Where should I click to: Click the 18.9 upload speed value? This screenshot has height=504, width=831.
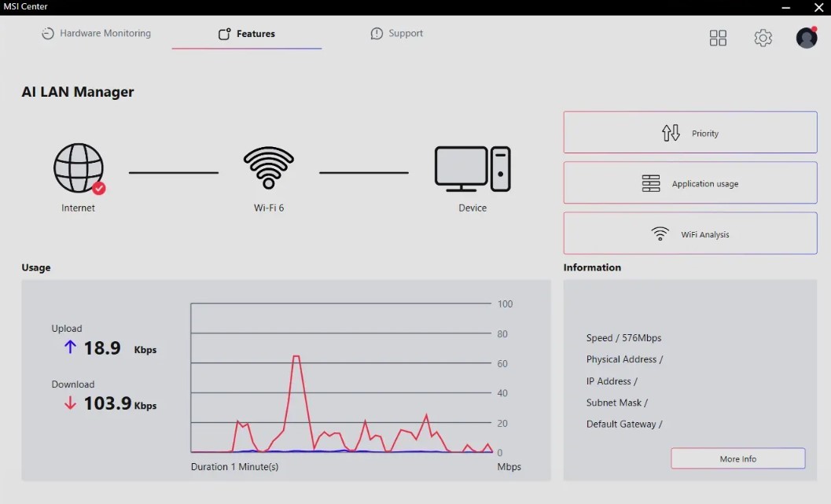point(102,348)
